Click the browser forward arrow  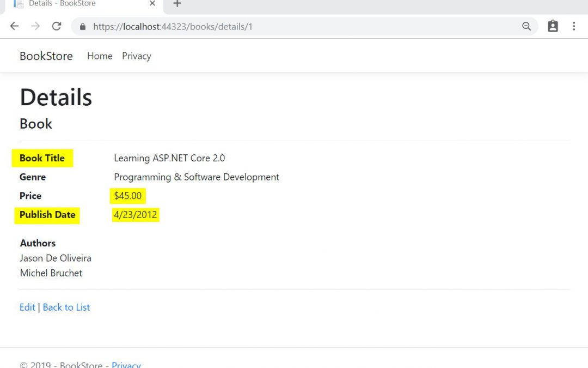tap(35, 26)
